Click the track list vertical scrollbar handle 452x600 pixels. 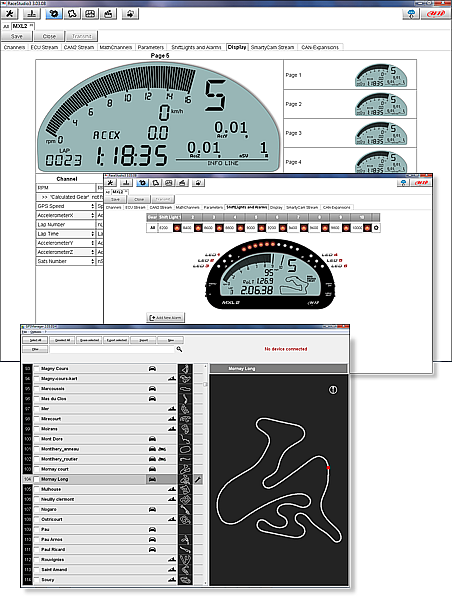pyautogui.click(x=205, y=384)
